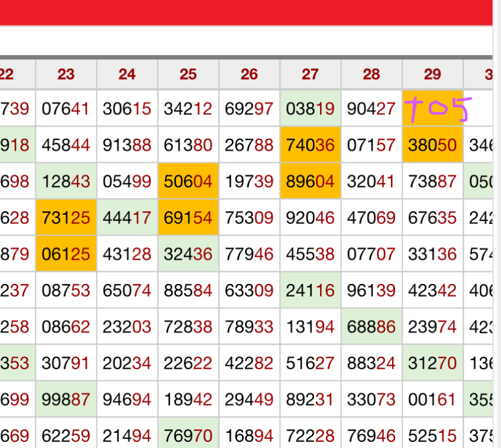Select orange cell 73125
This screenshot has width=501, height=448.
pyautogui.click(x=66, y=218)
